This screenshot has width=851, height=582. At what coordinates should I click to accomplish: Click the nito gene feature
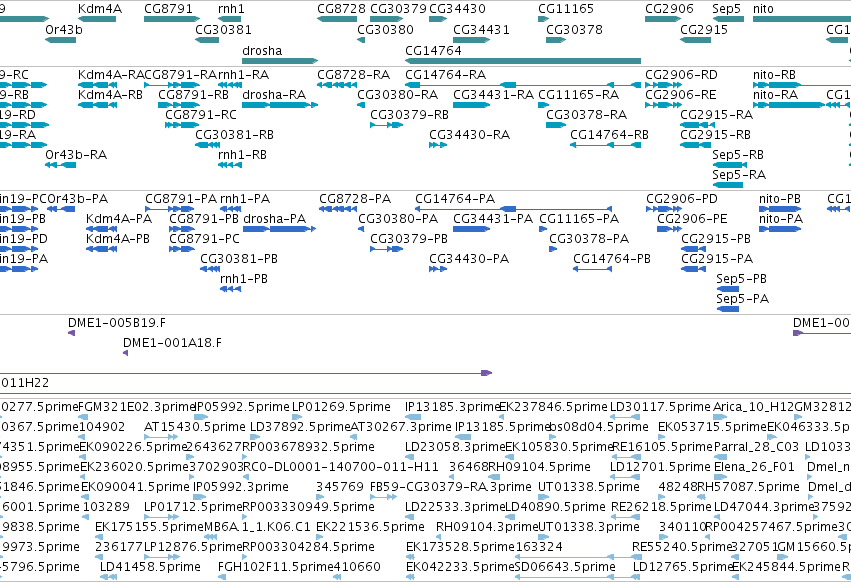pos(802,19)
